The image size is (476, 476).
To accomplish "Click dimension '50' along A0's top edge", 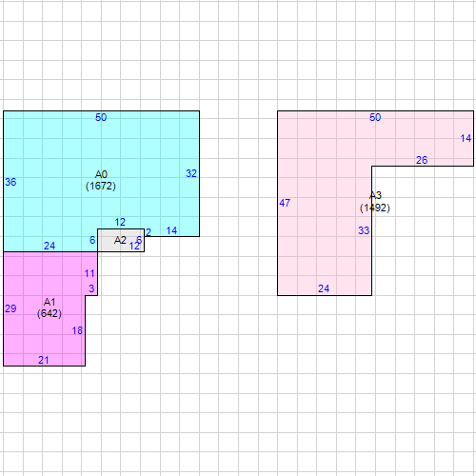I will 101,117.
